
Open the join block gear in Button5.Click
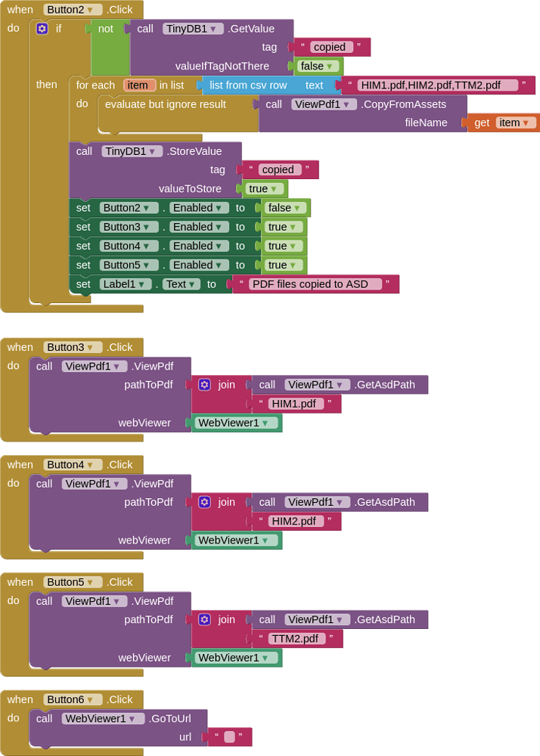pos(204,620)
